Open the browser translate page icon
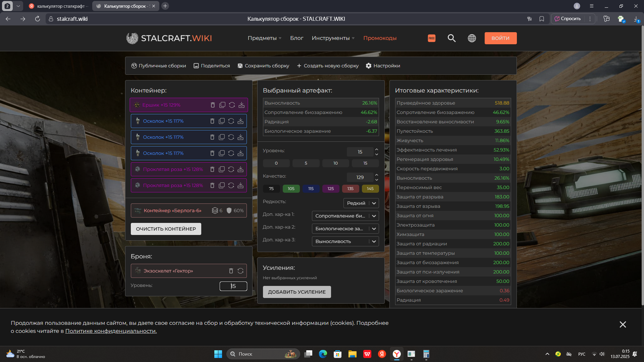 coord(530,19)
